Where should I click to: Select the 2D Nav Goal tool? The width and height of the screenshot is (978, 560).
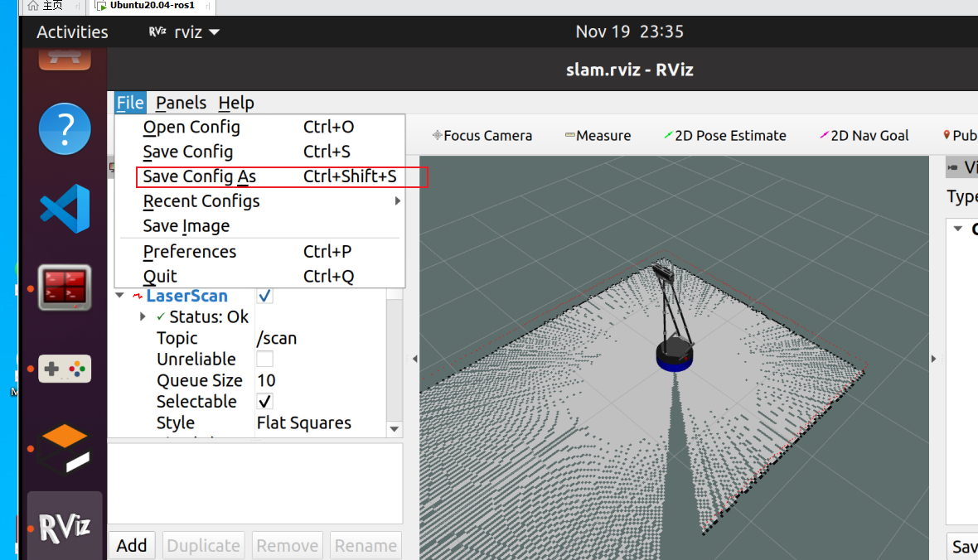[x=864, y=136]
